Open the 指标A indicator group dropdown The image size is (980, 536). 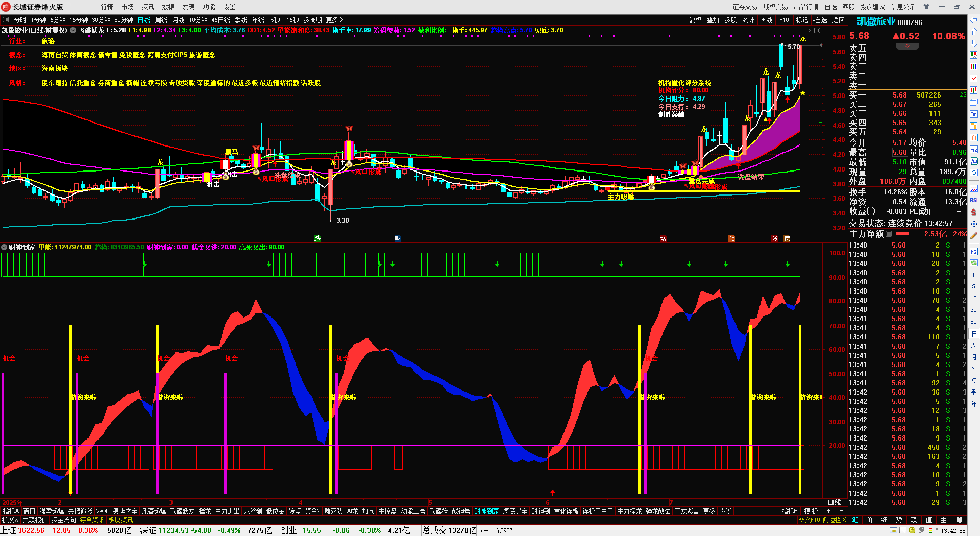(x=11, y=511)
